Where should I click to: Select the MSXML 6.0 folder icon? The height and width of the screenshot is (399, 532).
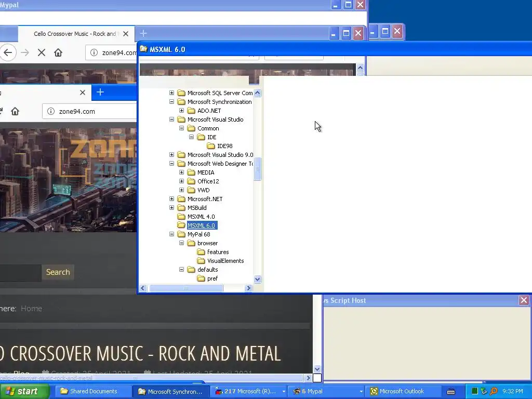pyautogui.click(x=181, y=225)
